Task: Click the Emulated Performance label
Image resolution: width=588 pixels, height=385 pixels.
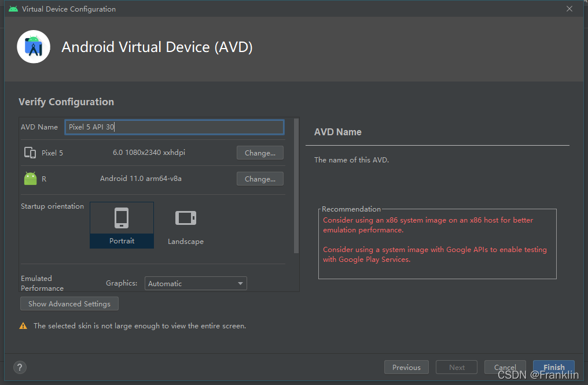Action: tap(42, 283)
